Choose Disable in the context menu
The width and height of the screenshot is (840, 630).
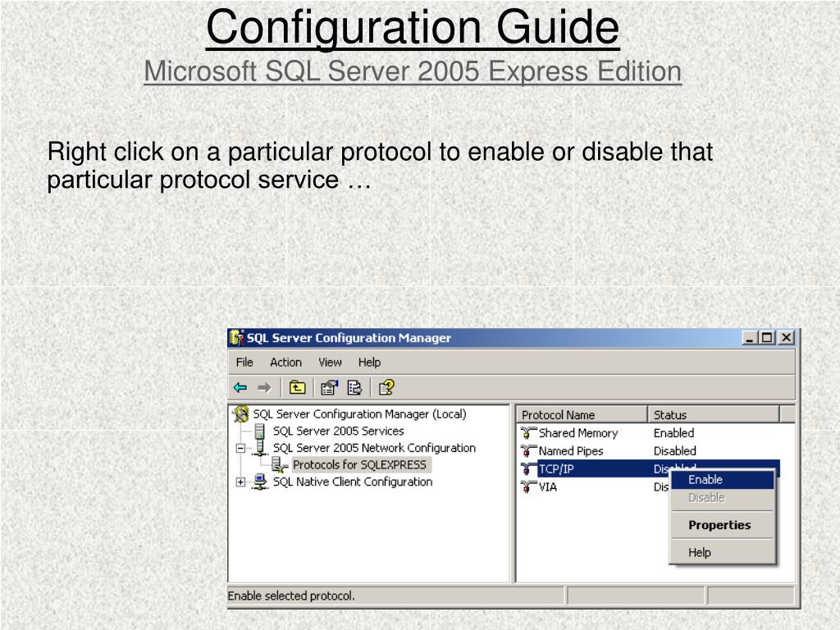pyautogui.click(x=722, y=498)
